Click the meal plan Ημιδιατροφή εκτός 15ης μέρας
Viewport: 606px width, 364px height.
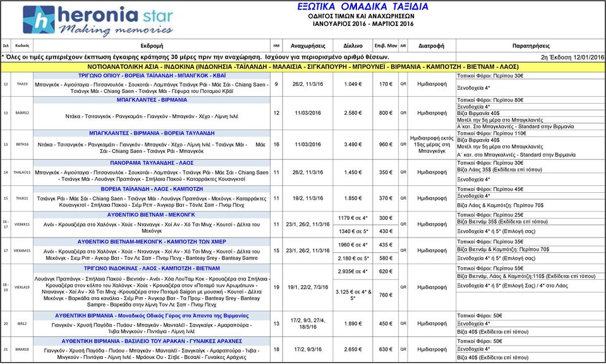click(432, 145)
